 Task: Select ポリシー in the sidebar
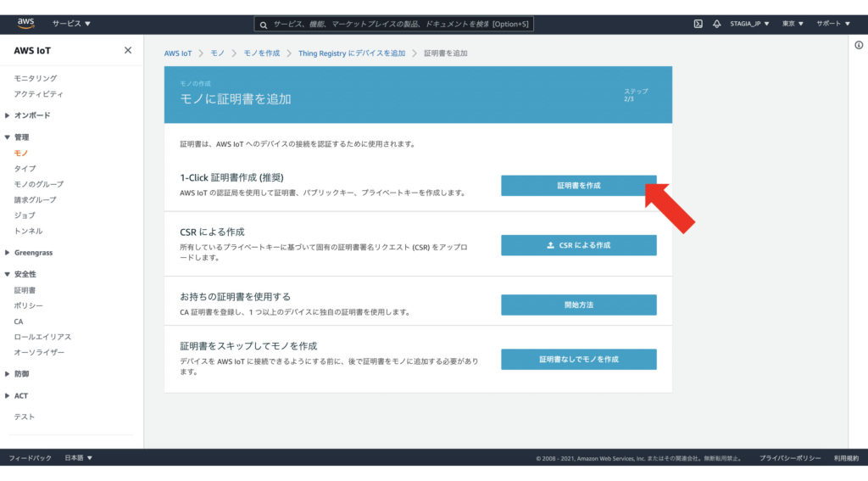point(28,305)
